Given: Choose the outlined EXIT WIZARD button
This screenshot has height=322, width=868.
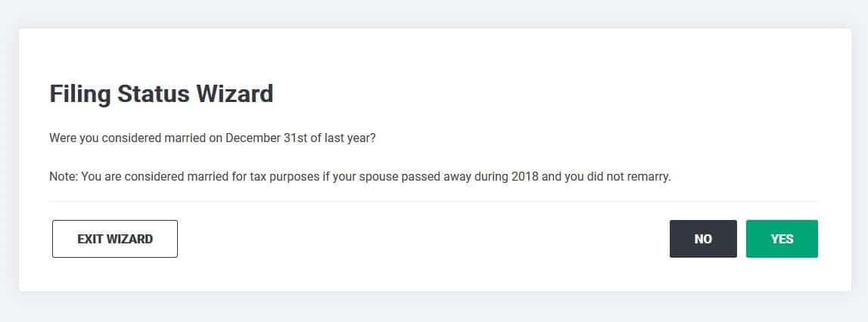Looking at the screenshot, I should 115,239.
